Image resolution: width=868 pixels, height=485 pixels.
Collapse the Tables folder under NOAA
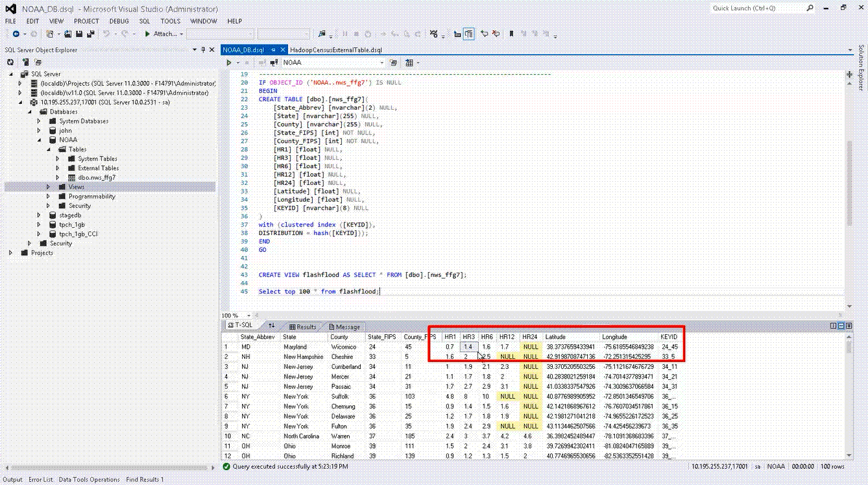click(48, 149)
